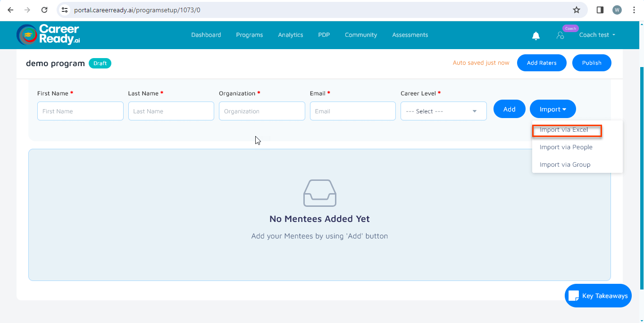The image size is (644, 323).
Task: View site information icon in address bar
Action: coord(65,10)
